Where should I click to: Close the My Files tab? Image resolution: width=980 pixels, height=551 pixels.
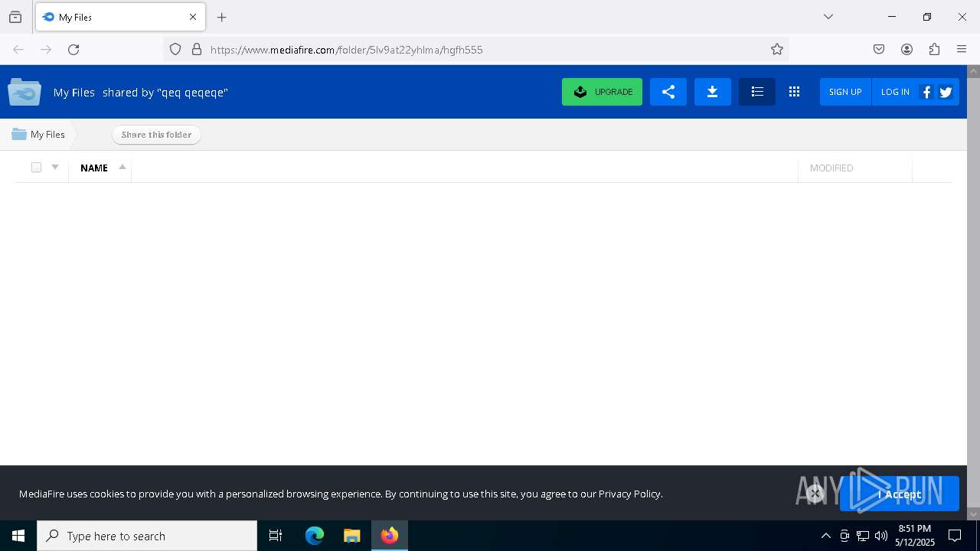pos(193,17)
